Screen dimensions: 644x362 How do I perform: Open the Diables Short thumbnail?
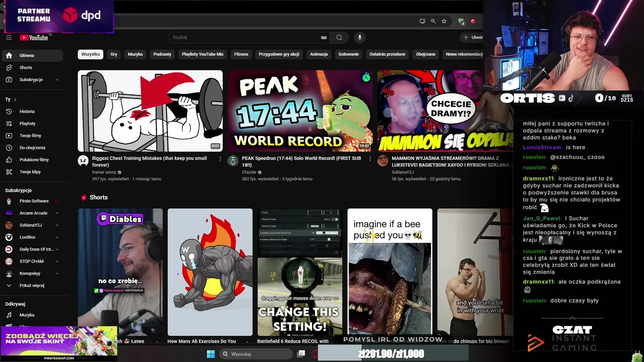tap(120, 272)
